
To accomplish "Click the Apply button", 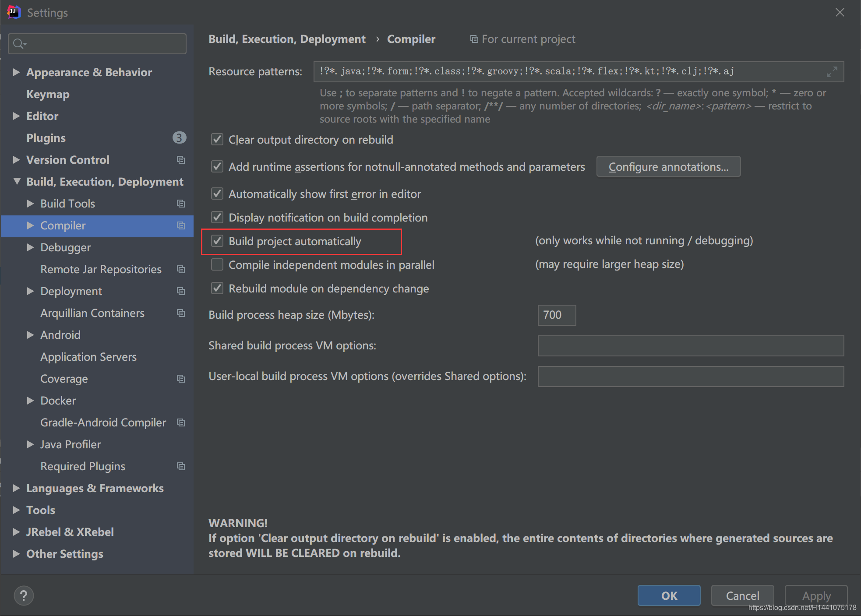I will click(816, 595).
